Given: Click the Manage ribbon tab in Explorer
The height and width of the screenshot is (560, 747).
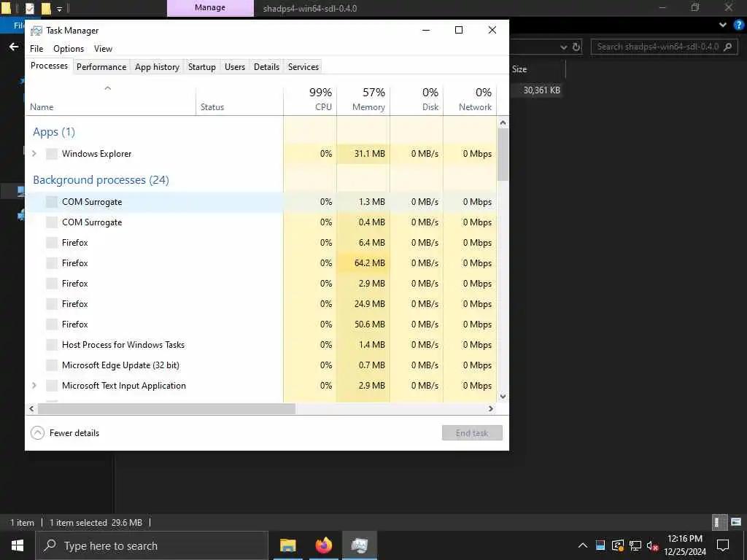Looking at the screenshot, I should click(x=210, y=7).
